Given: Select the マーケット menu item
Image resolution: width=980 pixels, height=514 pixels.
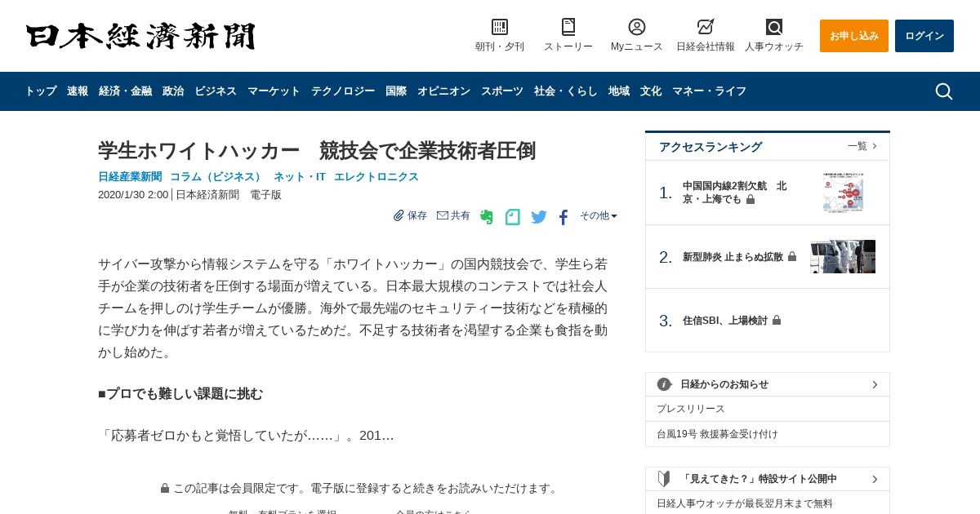Looking at the screenshot, I should 274,91.
